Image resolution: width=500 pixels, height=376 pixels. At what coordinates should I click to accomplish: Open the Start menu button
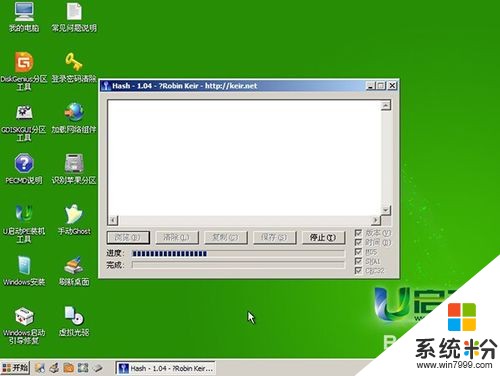click(15, 368)
